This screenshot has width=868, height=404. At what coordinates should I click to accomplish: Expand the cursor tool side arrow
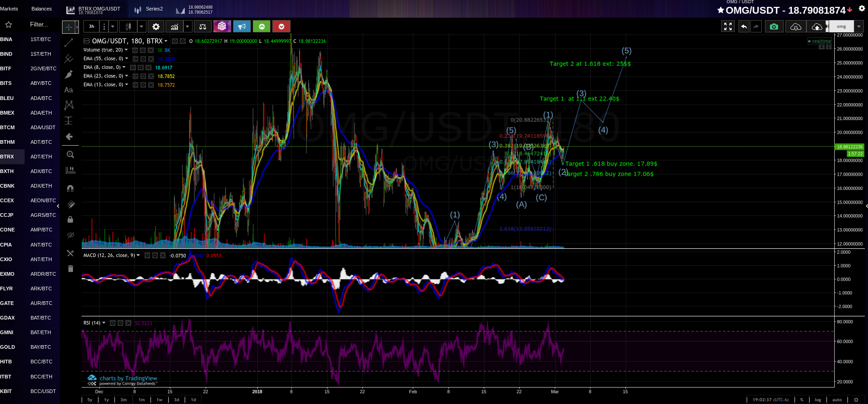(x=77, y=27)
